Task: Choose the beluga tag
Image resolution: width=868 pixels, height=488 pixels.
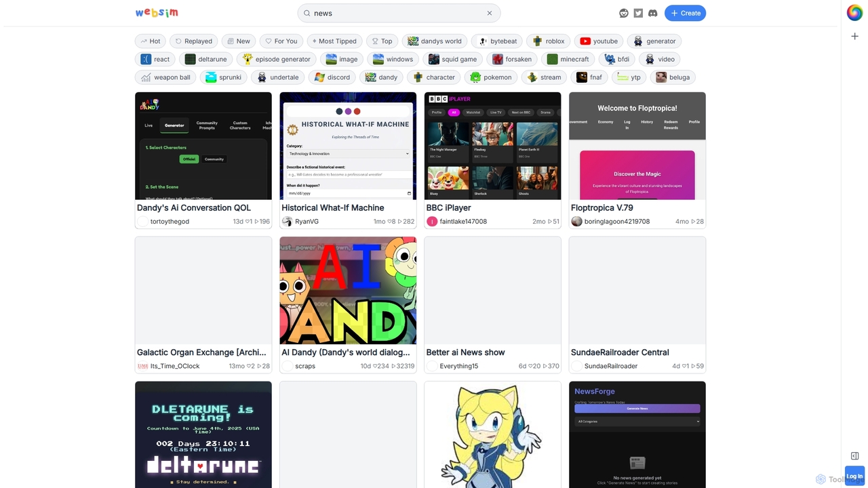Action: coord(673,77)
